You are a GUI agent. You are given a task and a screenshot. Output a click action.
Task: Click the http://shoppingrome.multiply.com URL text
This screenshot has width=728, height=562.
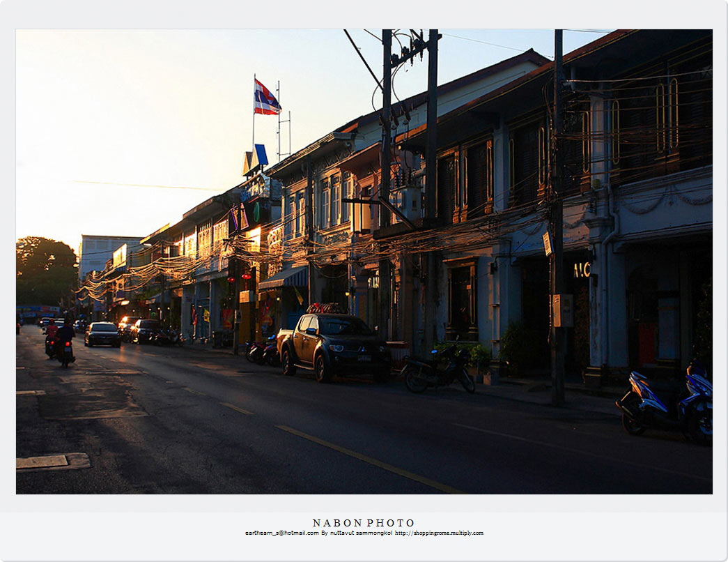pyautogui.click(x=439, y=533)
